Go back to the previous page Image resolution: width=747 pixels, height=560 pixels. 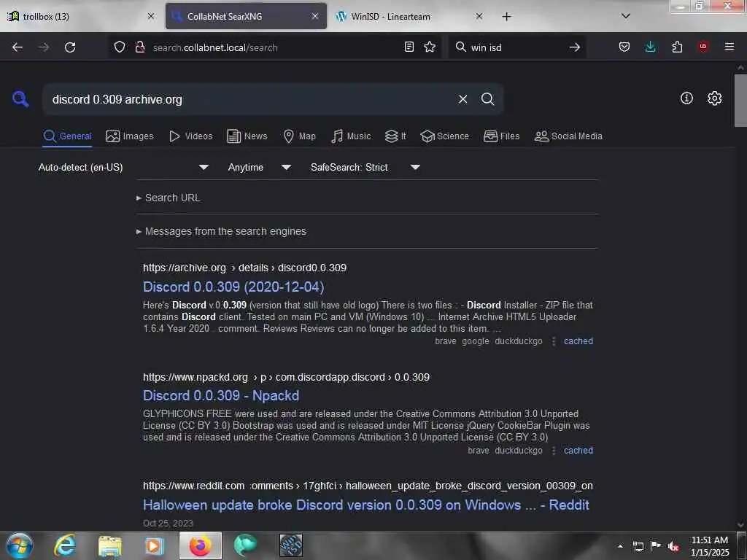[x=18, y=47]
